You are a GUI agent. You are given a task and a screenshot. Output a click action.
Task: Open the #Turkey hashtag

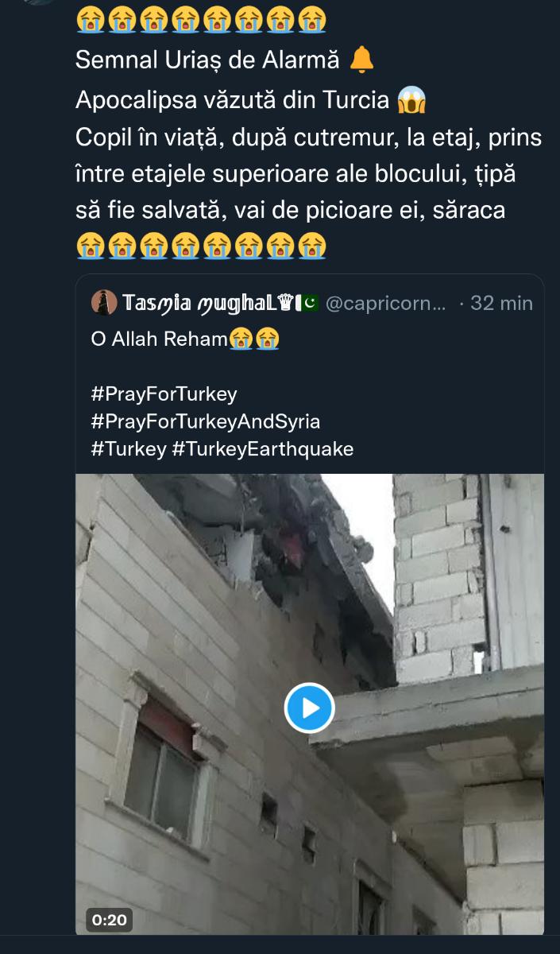tap(128, 448)
